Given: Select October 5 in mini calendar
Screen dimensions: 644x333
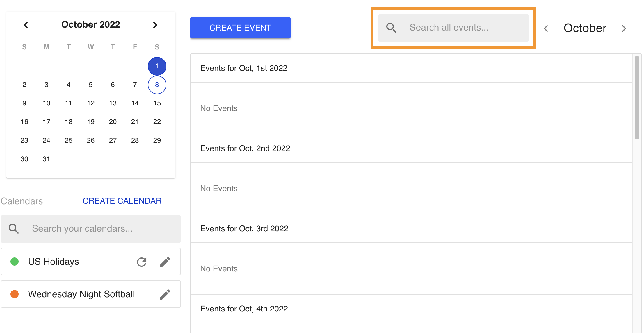Looking at the screenshot, I should [x=91, y=85].
